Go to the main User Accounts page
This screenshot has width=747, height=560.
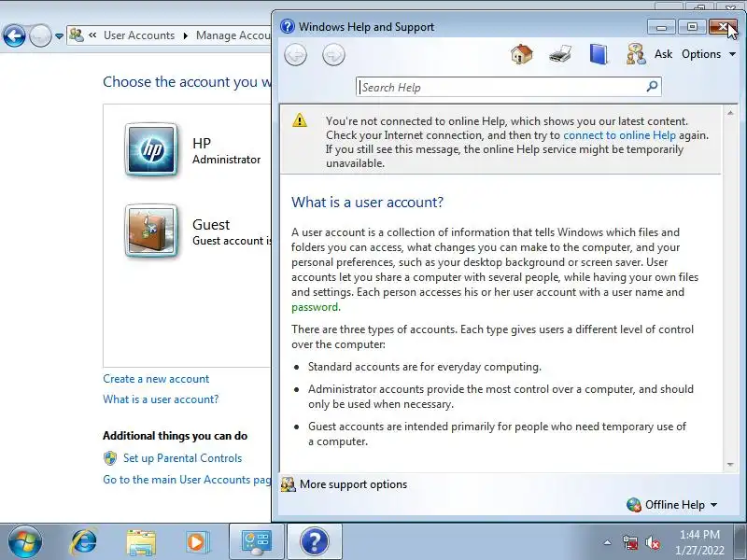point(188,480)
